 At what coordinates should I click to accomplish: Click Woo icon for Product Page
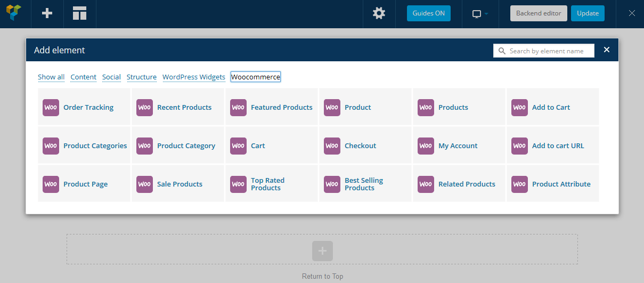[x=51, y=184]
